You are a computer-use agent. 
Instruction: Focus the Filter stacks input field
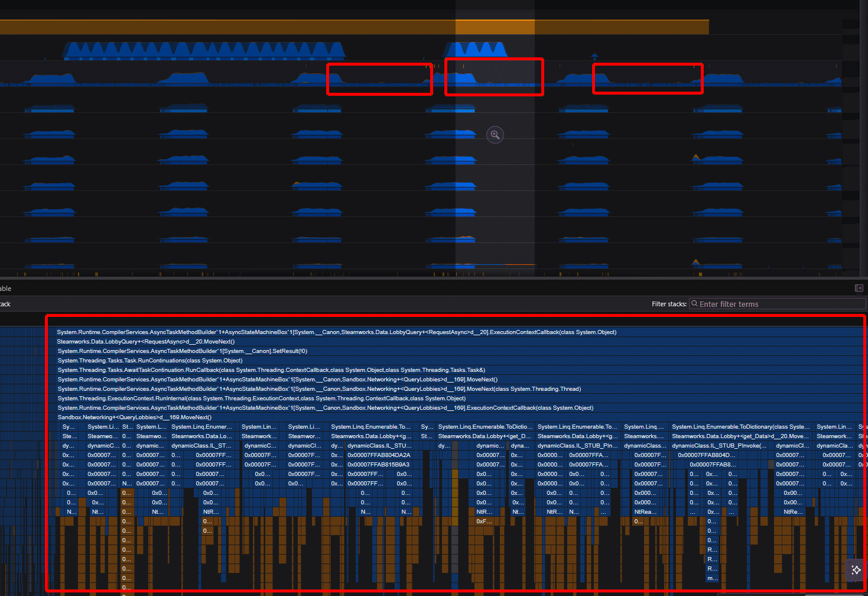[x=777, y=304]
